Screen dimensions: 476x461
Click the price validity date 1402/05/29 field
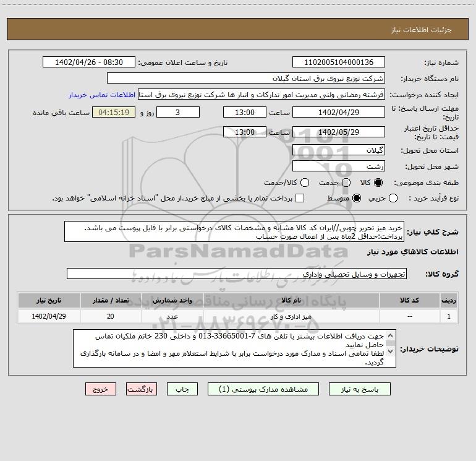(339, 132)
